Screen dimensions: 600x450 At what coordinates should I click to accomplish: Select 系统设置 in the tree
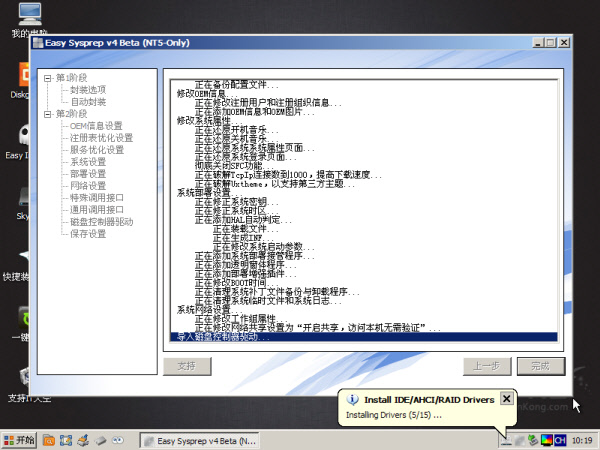click(88, 162)
